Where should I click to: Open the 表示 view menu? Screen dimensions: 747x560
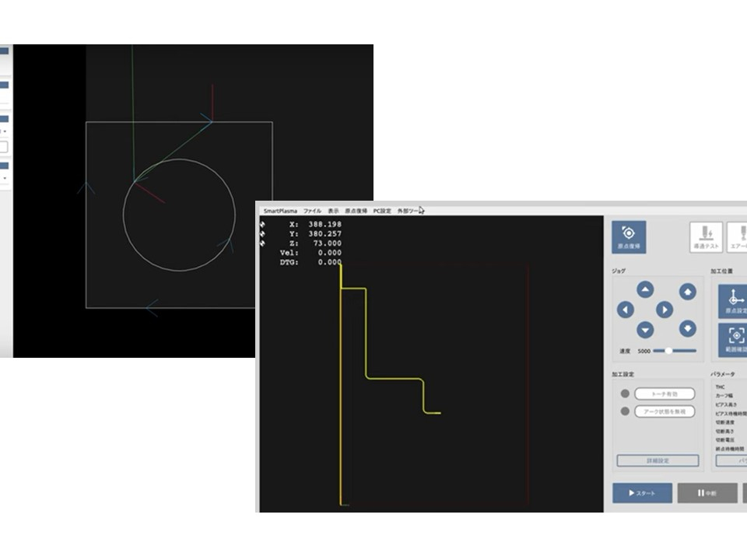(333, 211)
